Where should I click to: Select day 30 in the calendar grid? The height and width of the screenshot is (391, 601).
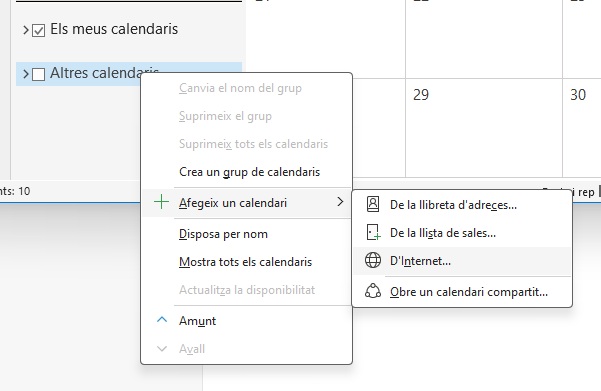[x=582, y=128]
